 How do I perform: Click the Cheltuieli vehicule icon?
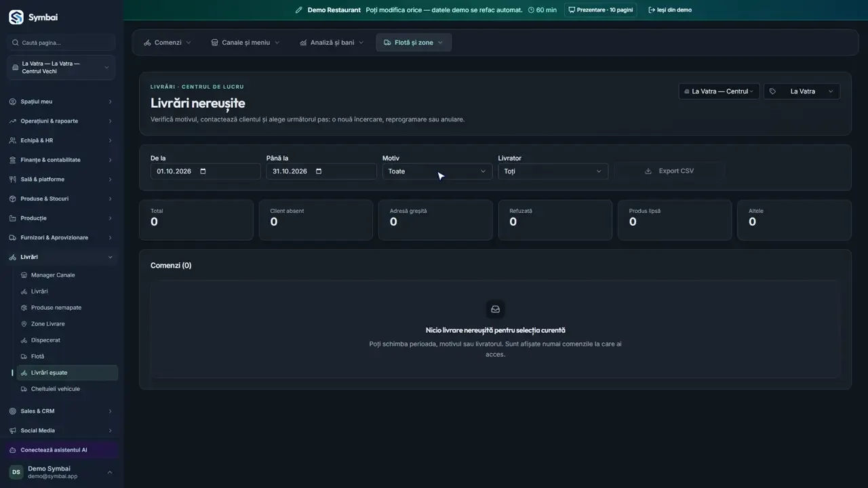click(24, 389)
